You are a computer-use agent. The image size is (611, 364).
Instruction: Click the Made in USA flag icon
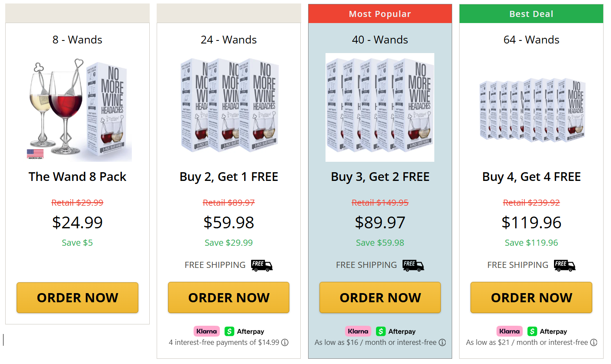[35, 153]
